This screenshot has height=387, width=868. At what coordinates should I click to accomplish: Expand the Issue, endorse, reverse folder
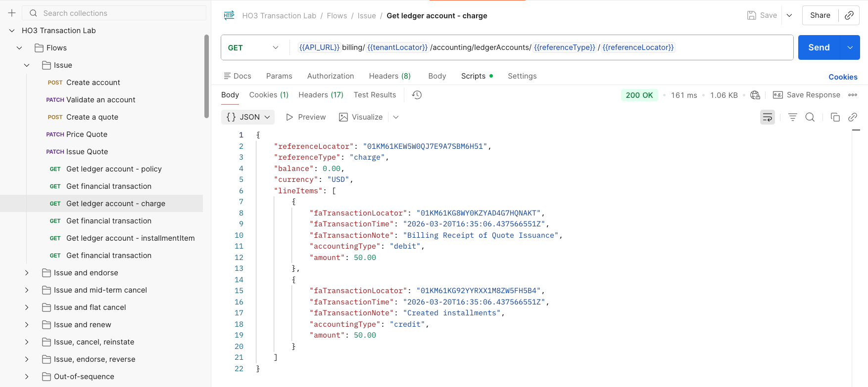pos(27,359)
